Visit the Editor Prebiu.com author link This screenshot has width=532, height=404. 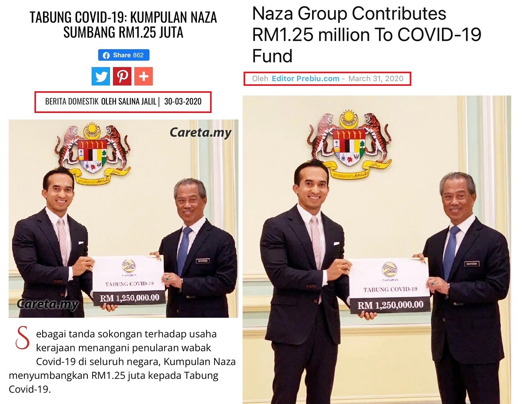305,78
